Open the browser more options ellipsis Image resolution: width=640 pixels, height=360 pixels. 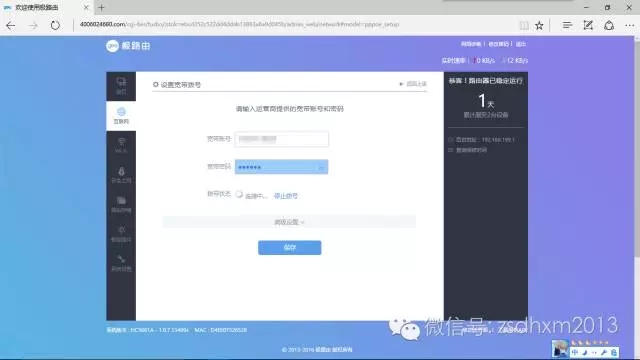[629, 25]
